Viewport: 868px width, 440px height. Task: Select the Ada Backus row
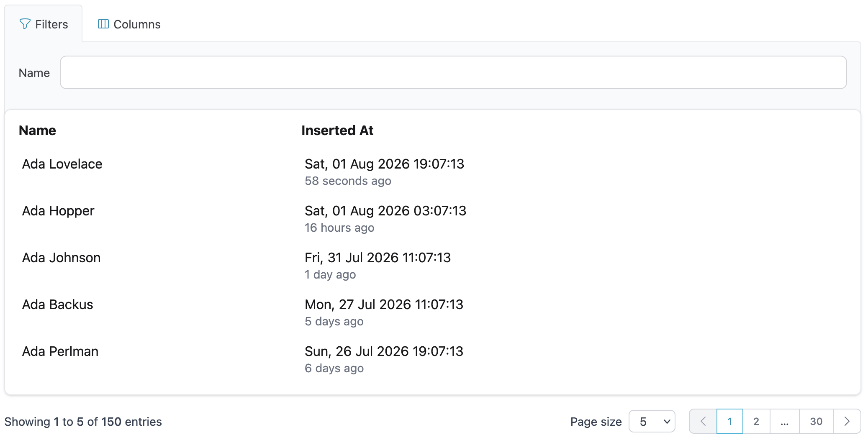(x=433, y=312)
